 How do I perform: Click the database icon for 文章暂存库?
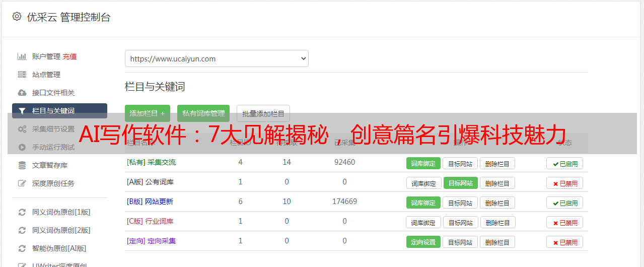pyautogui.click(x=22, y=165)
